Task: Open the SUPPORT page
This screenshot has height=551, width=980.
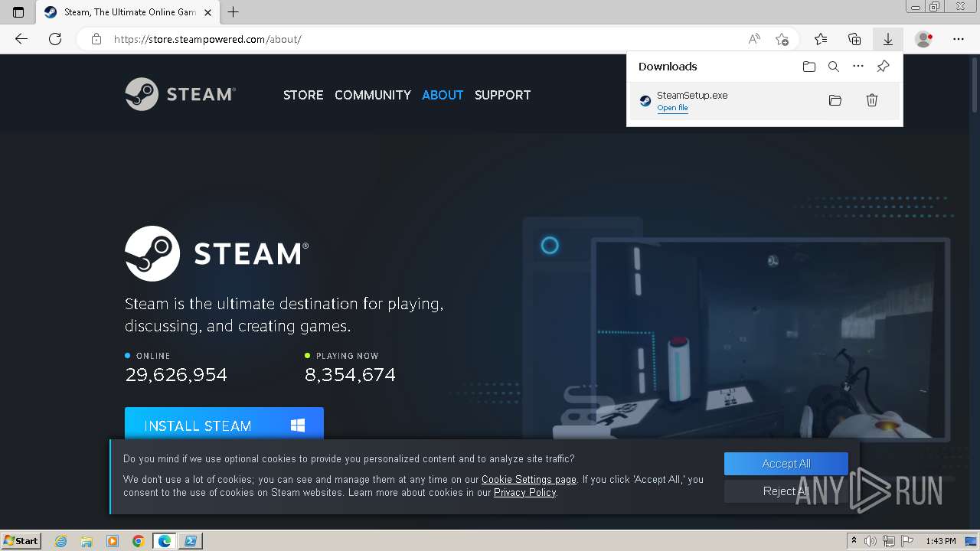Action: tap(502, 95)
